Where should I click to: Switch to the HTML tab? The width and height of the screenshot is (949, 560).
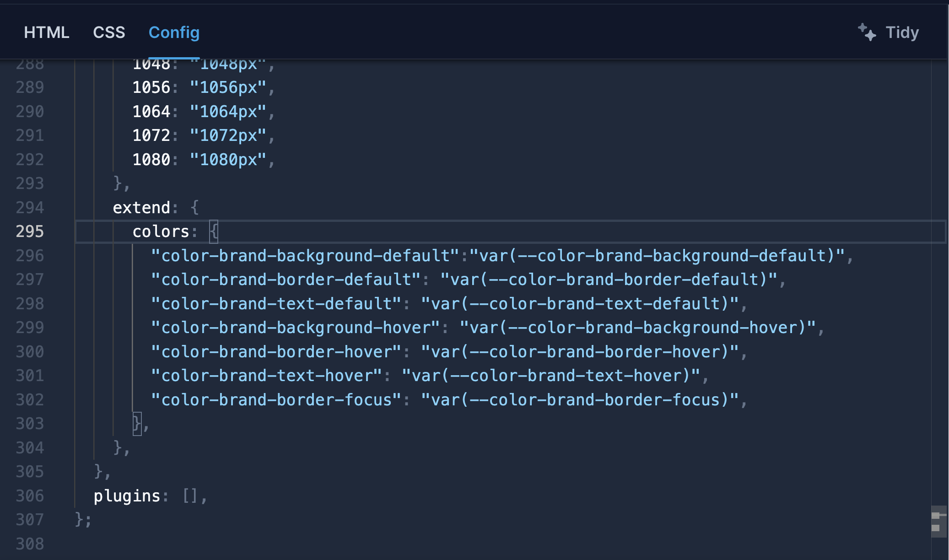pos(46,32)
